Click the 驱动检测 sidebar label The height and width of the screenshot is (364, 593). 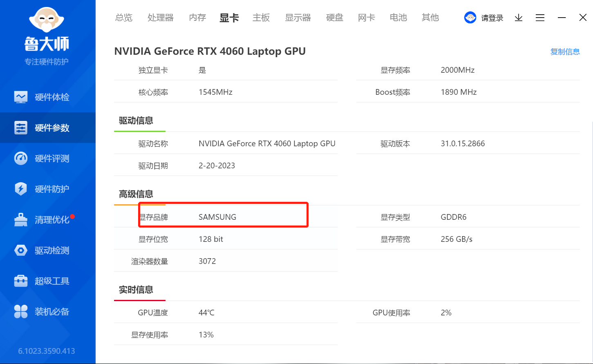pyautogui.click(x=52, y=250)
